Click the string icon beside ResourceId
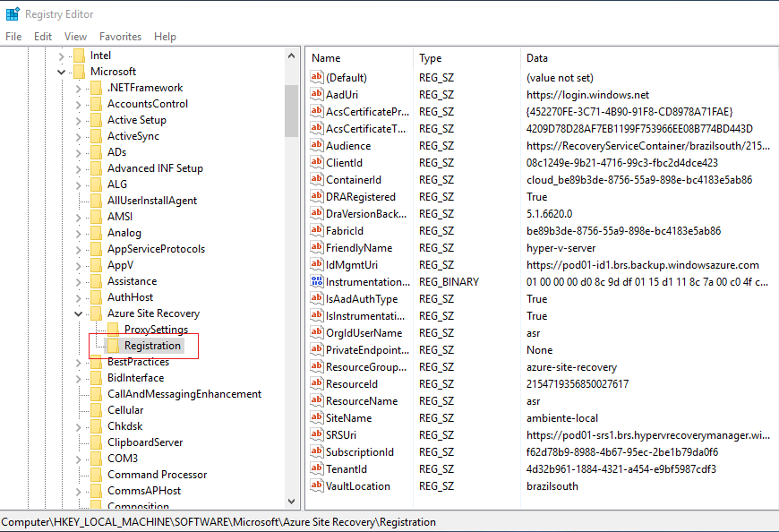The height and width of the screenshot is (532, 779). pos(316,383)
